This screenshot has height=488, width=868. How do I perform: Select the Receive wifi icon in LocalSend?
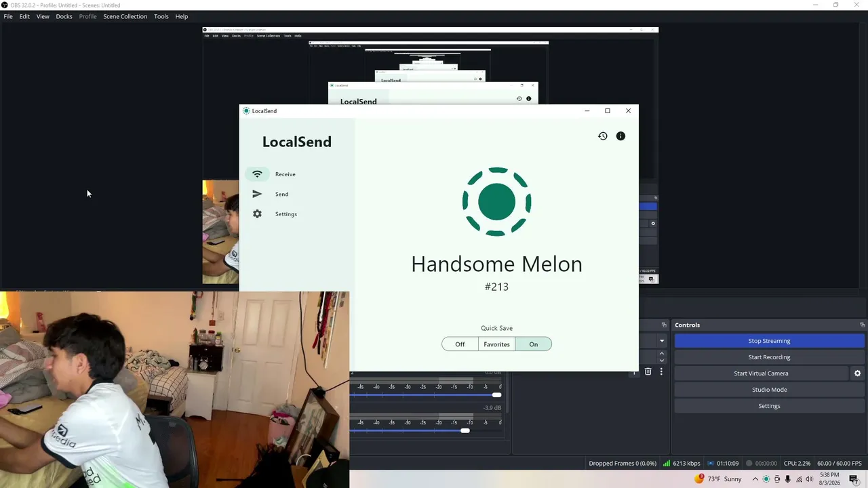(x=257, y=174)
